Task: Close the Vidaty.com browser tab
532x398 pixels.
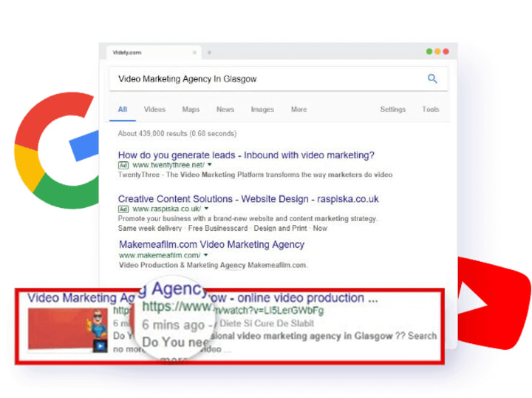Action: pos(194,53)
